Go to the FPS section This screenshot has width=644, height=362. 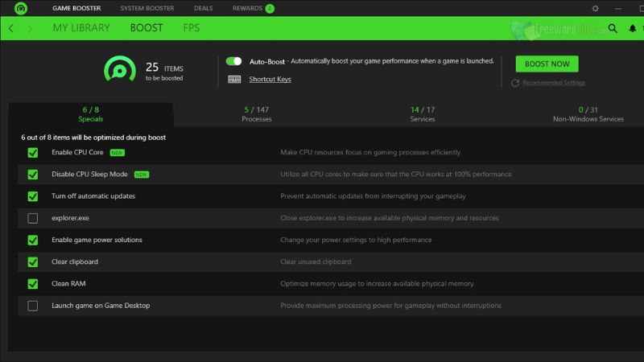point(191,28)
